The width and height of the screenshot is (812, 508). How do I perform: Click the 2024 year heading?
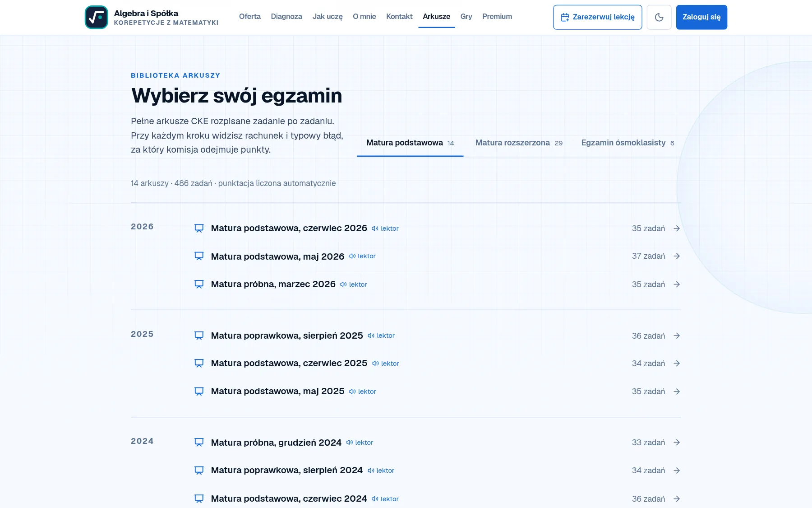pyautogui.click(x=142, y=441)
